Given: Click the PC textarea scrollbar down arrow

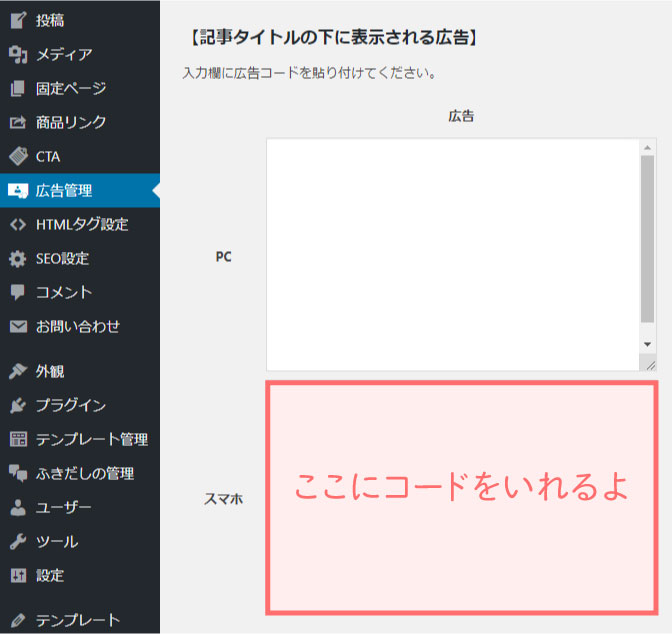Looking at the screenshot, I should pos(648,344).
